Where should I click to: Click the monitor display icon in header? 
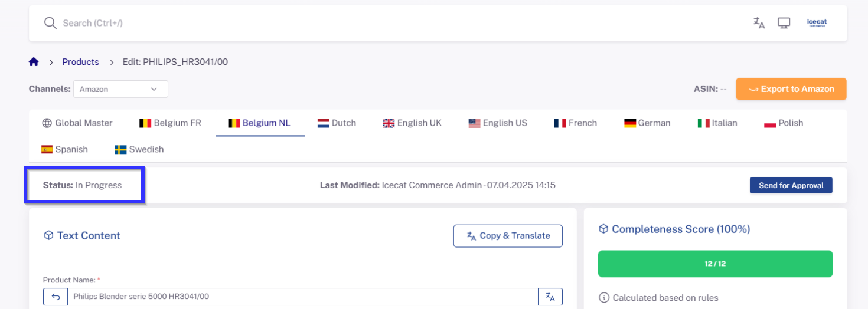coord(784,23)
